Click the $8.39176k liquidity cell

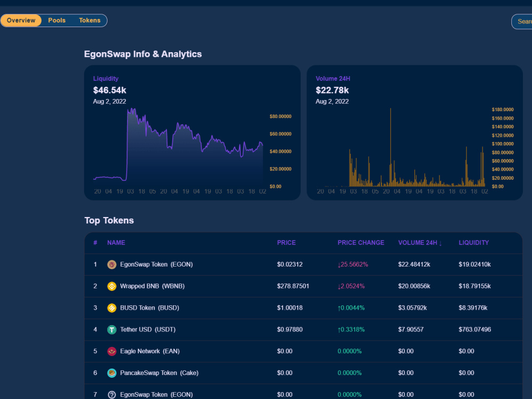click(x=473, y=308)
